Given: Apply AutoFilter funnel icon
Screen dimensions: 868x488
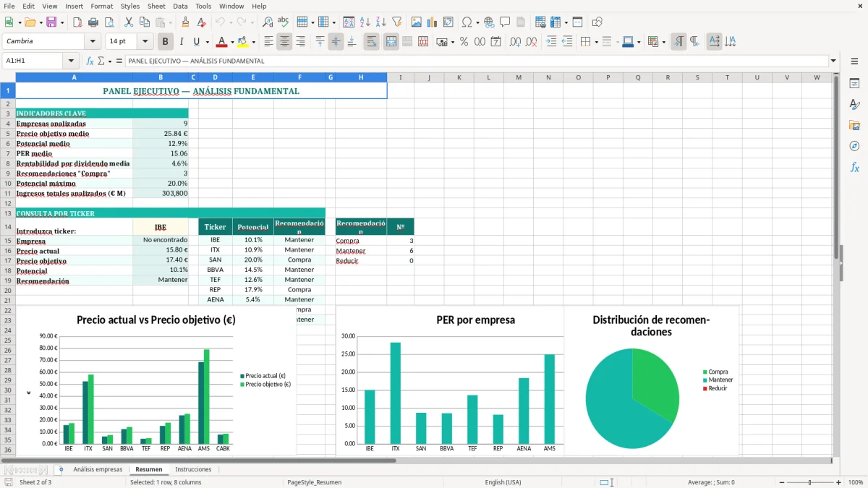Looking at the screenshot, I should [397, 22].
